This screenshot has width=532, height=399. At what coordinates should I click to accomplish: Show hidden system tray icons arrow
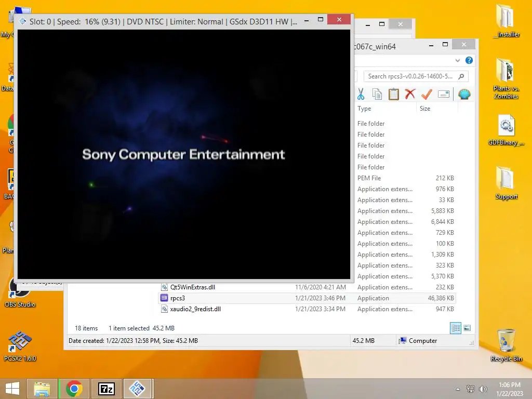pyautogui.click(x=458, y=389)
